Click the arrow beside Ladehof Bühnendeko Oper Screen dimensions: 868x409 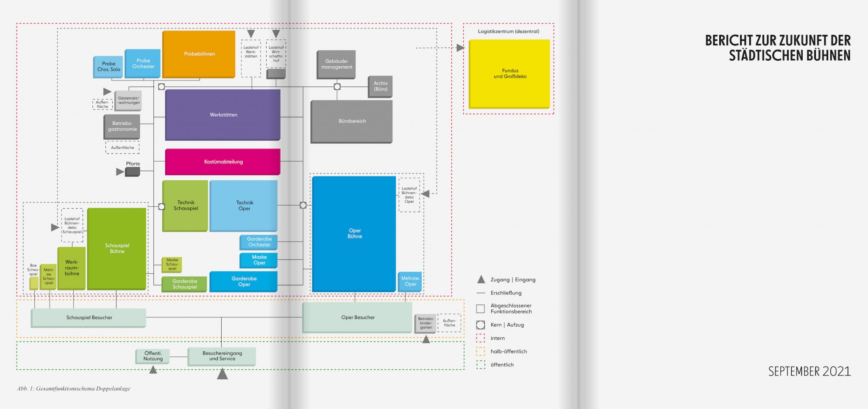point(426,194)
